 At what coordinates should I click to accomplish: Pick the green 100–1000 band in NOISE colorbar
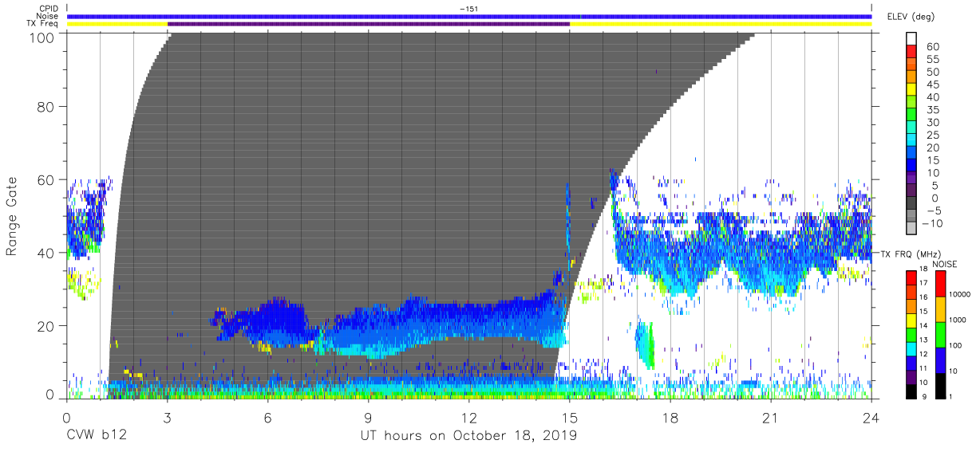pyautogui.click(x=939, y=334)
